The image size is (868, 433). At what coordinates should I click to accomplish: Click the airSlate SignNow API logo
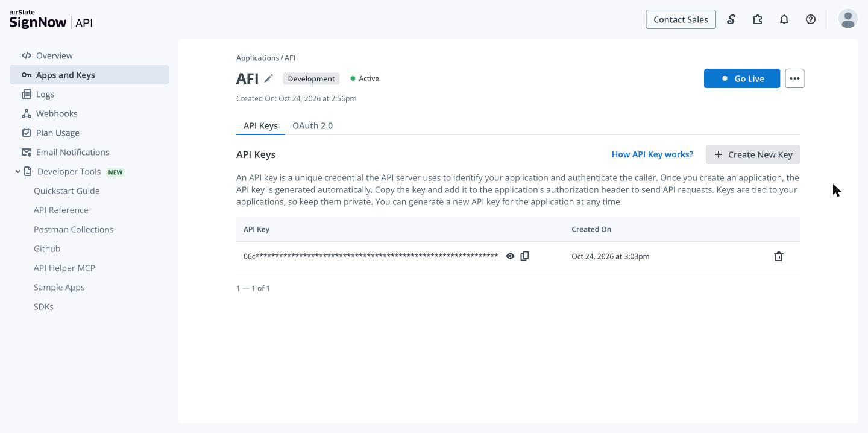point(51,19)
